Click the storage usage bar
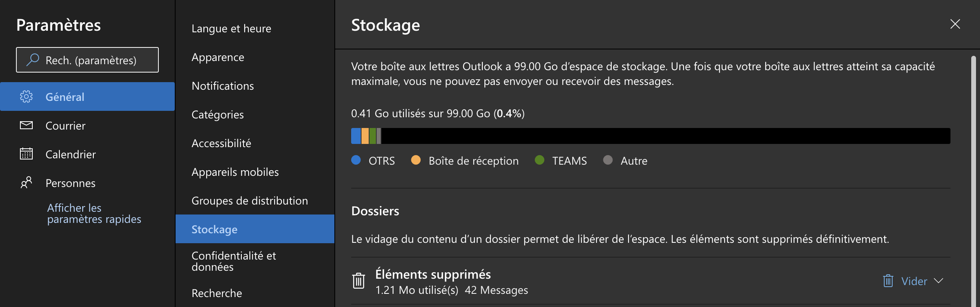 (650, 136)
